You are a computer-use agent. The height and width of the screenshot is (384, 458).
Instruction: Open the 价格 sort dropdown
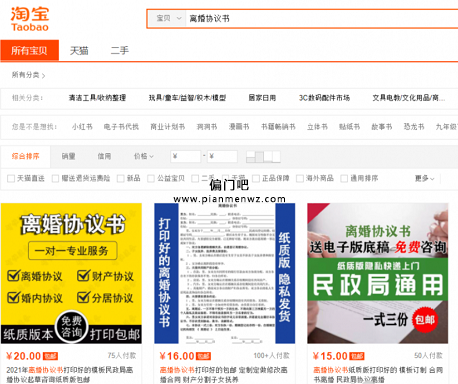144,156
